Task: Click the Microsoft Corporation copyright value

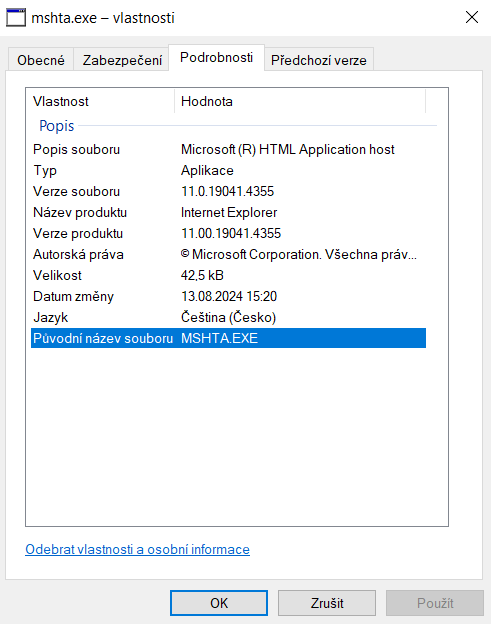Action: 299,255
